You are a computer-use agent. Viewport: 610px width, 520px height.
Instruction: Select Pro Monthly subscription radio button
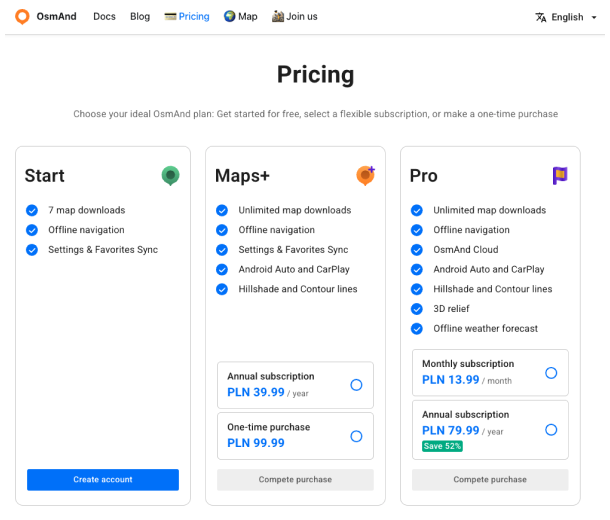551,373
